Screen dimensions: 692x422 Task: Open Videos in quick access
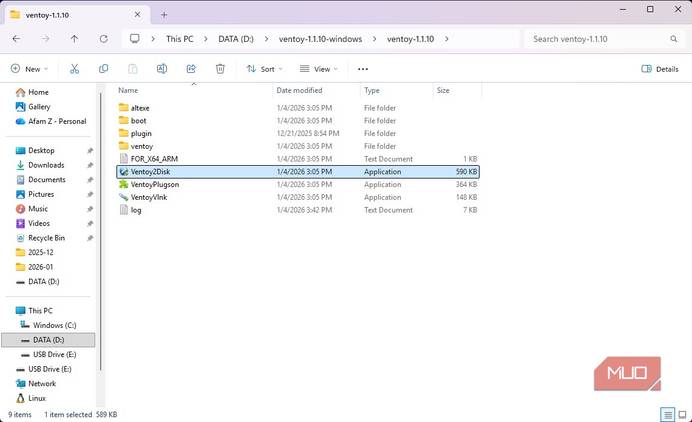coord(38,223)
